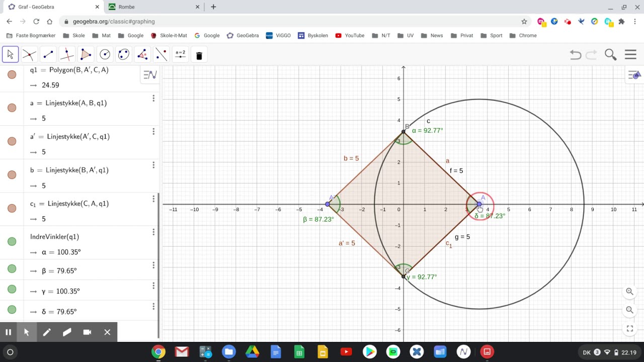
Task: Toggle visibility of angle γ
Action: [x=12, y=289]
